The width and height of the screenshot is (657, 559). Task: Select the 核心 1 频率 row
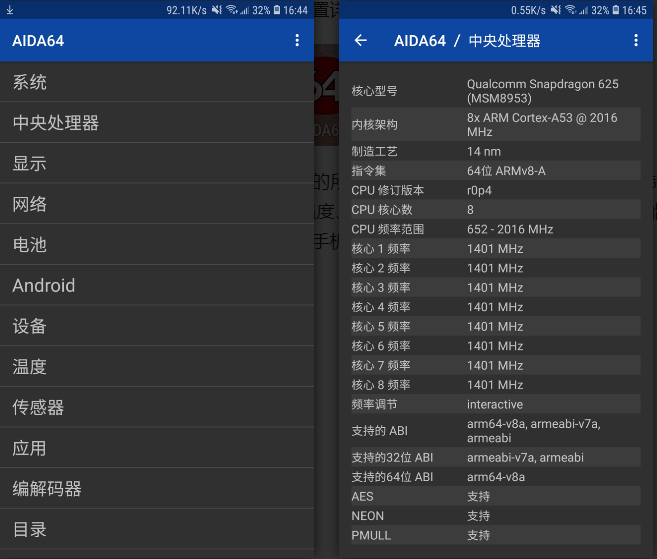coord(496,248)
